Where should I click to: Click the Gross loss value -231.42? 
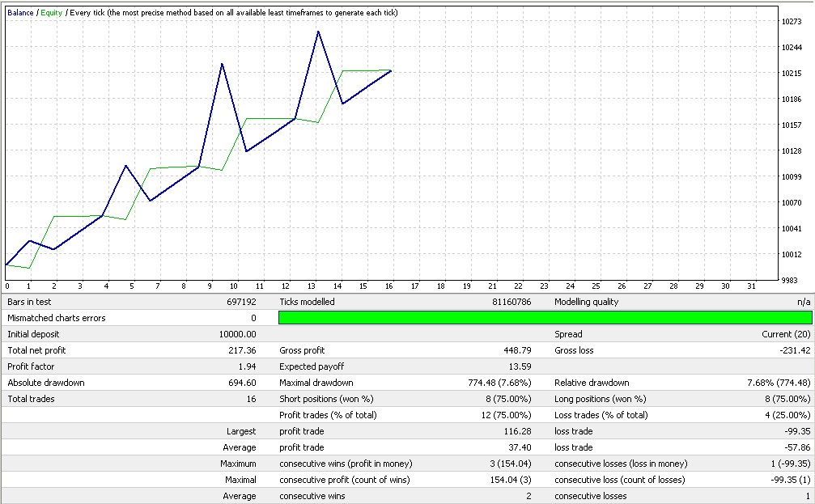tap(794, 350)
